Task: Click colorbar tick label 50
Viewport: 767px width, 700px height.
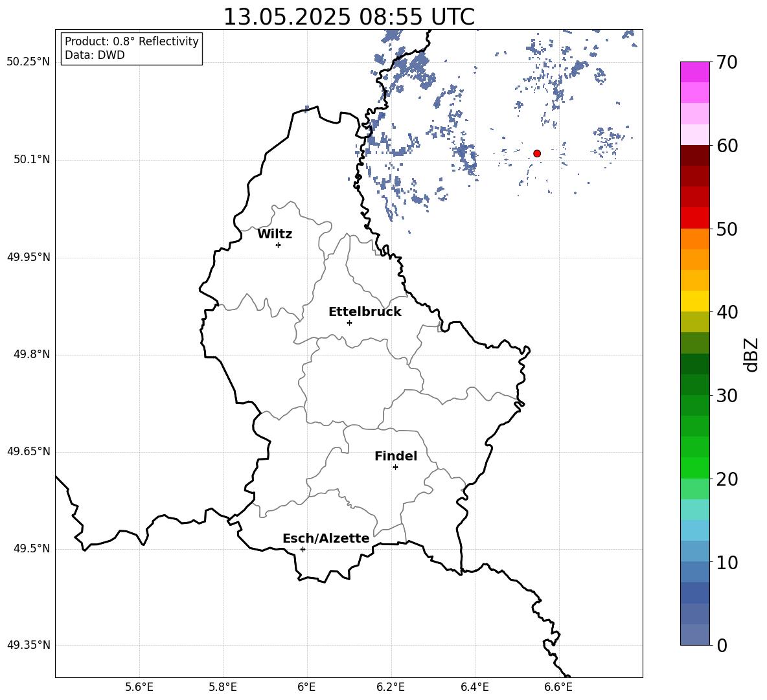Action: [x=727, y=229]
